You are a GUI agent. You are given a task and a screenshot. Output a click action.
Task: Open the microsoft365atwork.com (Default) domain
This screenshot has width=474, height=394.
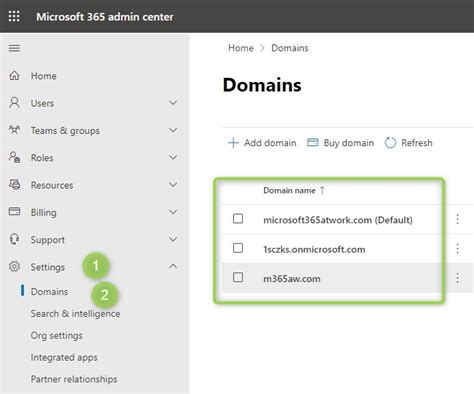pos(338,220)
